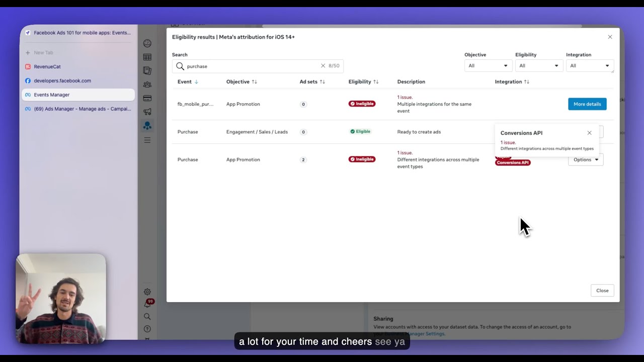Click 'Ready to create ads' description
Image resolution: width=644 pixels, height=362 pixels.
(x=419, y=132)
